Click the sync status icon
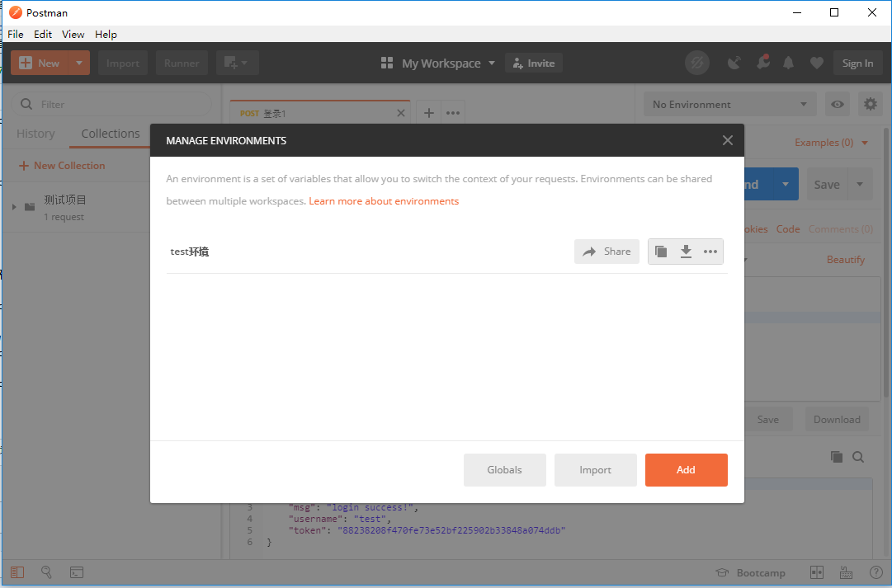This screenshot has width=892, height=588. pyautogui.click(x=697, y=64)
